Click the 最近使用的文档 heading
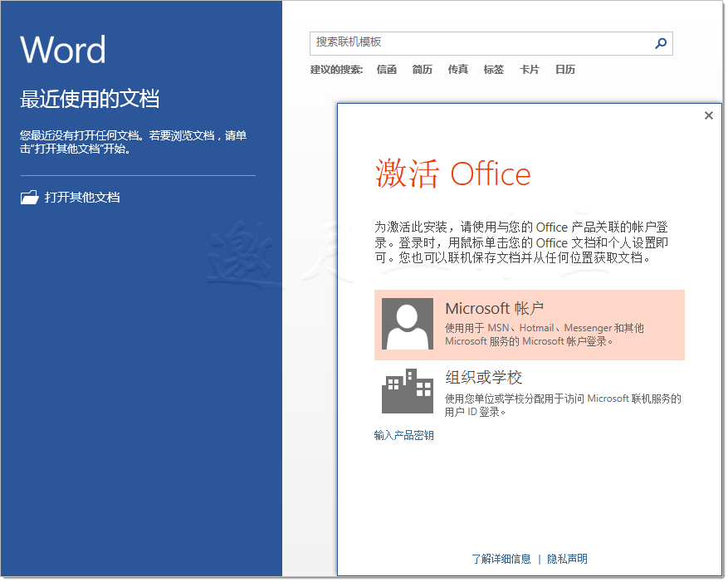 coord(90,99)
